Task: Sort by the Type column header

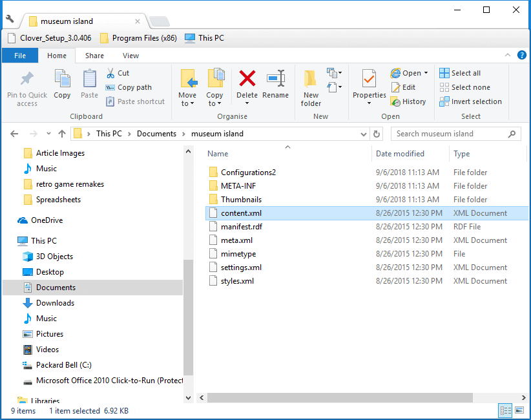Action: pos(462,154)
